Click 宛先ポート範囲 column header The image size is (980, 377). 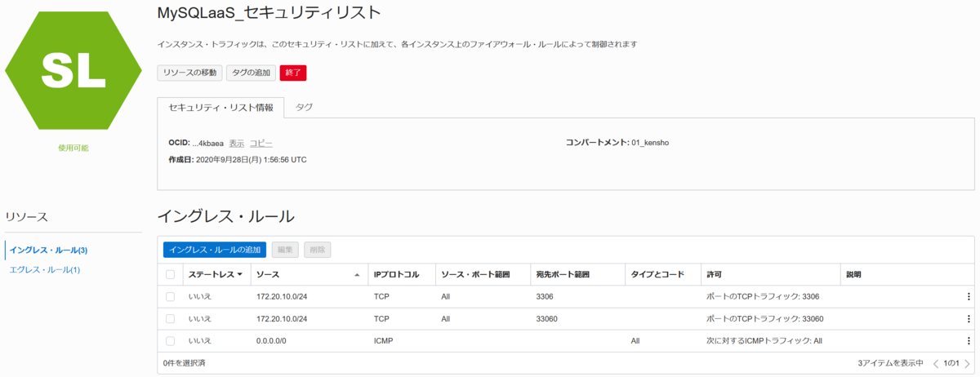pos(563,274)
